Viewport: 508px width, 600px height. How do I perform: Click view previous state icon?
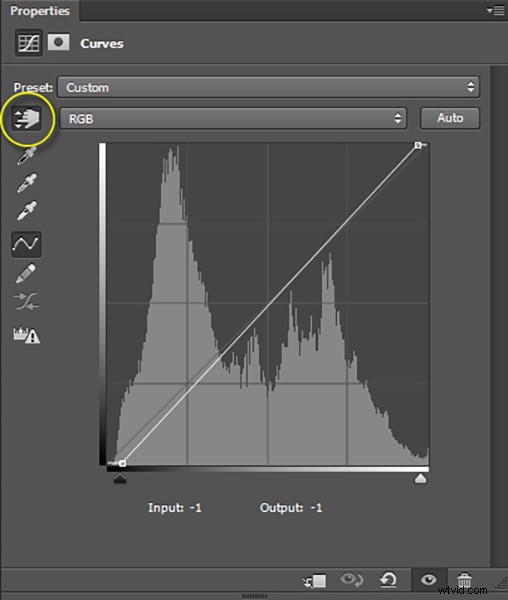[x=352, y=579]
